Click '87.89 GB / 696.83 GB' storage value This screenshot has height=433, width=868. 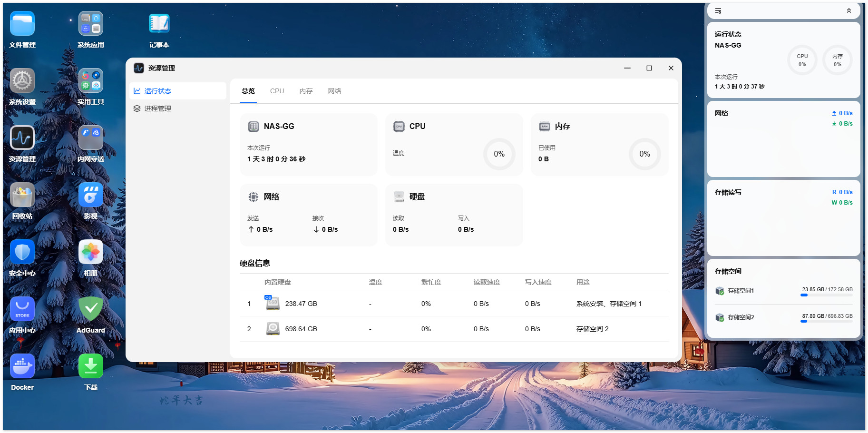click(x=828, y=316)
